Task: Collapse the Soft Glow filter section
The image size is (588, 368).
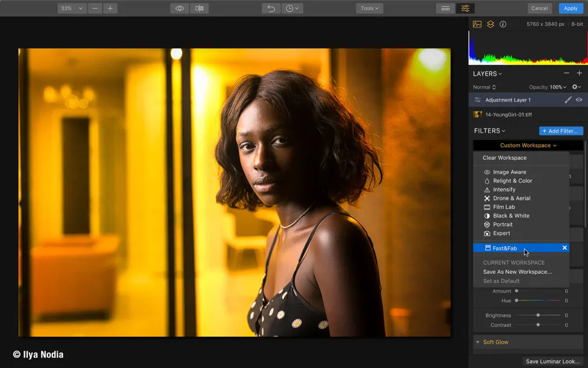Action: point(478,342)
